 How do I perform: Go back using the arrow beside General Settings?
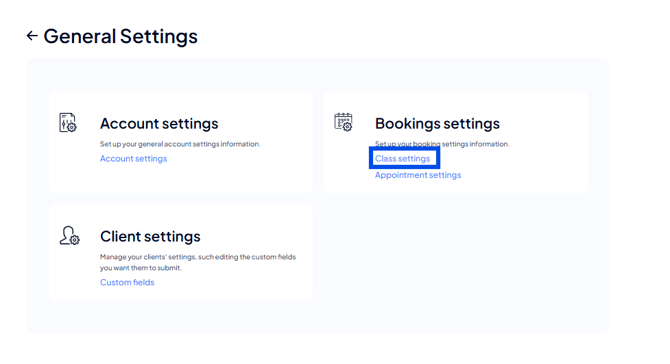coord(32,36)
